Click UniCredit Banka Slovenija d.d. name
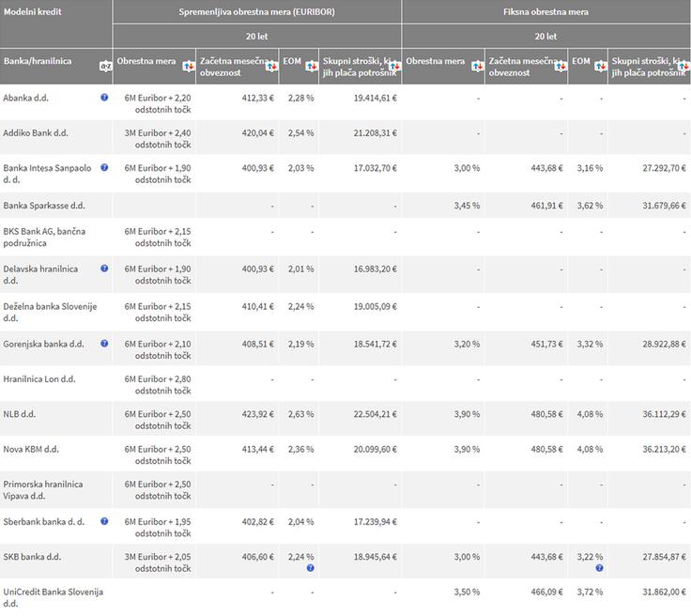The image size is (691, 616). click(53, 597)
